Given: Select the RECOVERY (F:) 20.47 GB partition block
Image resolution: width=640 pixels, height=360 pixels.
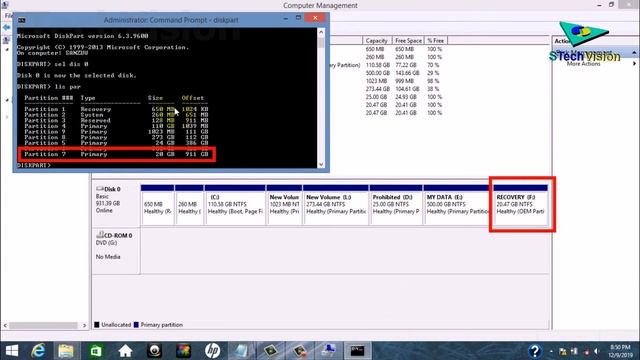Looking at the screenshot, I should point(520,204).
